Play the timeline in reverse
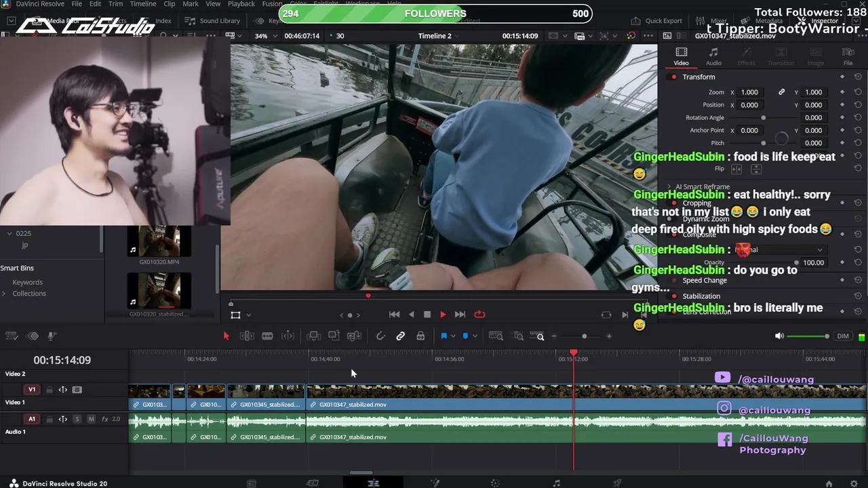Viewport: 868px width, 488px height. (x=411, y=314)
